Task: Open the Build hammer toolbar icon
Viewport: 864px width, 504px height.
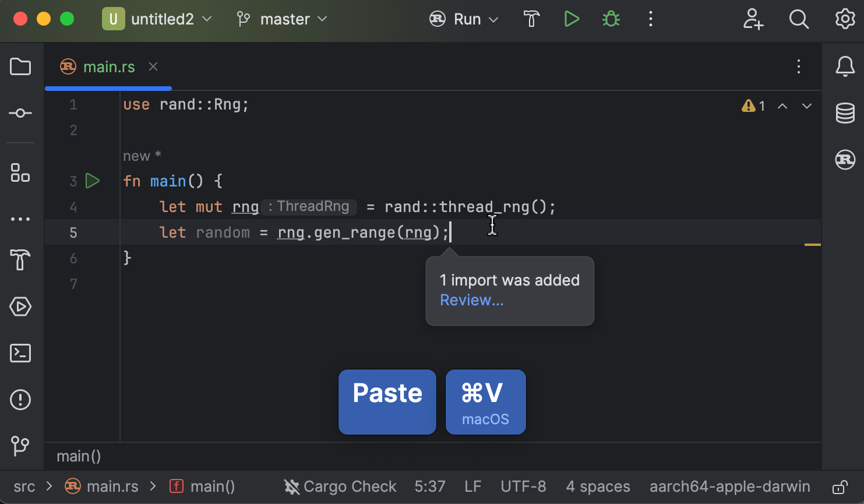Action: (531, 19)
